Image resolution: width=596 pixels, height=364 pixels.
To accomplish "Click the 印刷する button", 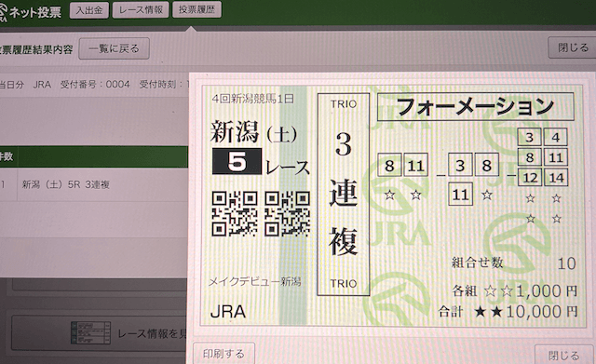I will click(x=223, y=354).
